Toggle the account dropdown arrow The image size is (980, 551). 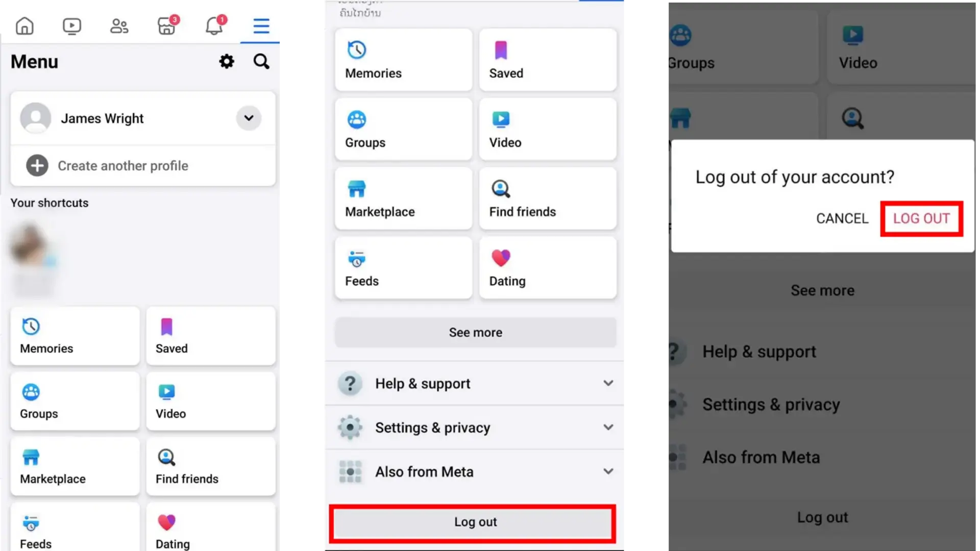pos(249,118)
